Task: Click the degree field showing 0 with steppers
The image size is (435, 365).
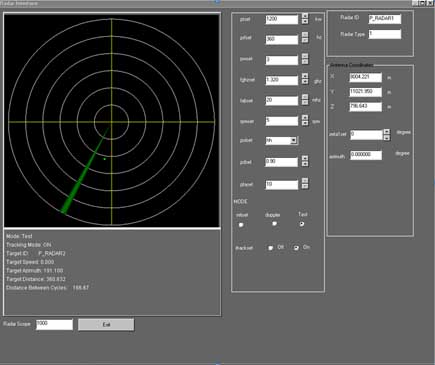Action: (x=366, y=135)
